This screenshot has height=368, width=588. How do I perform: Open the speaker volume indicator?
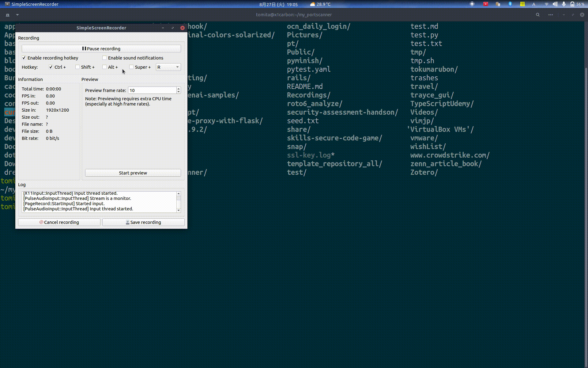point(555,4)
